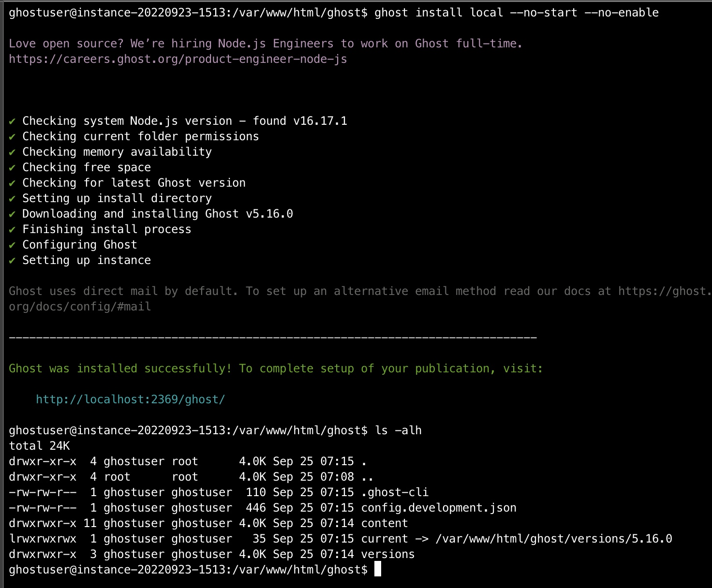The width and height of the screenshot is (712, 588).
Task: Click the 'ls -alh' command text
Action: pyautogui.click(x=398, y=430)
